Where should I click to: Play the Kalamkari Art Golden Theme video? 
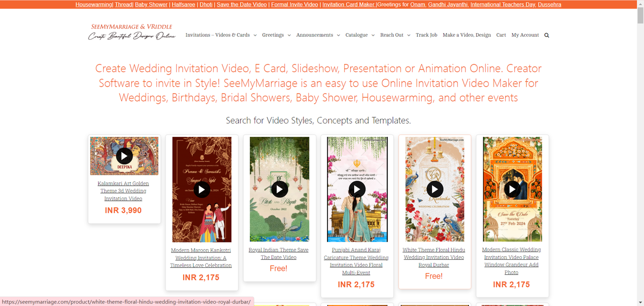[x=124, y=156]
